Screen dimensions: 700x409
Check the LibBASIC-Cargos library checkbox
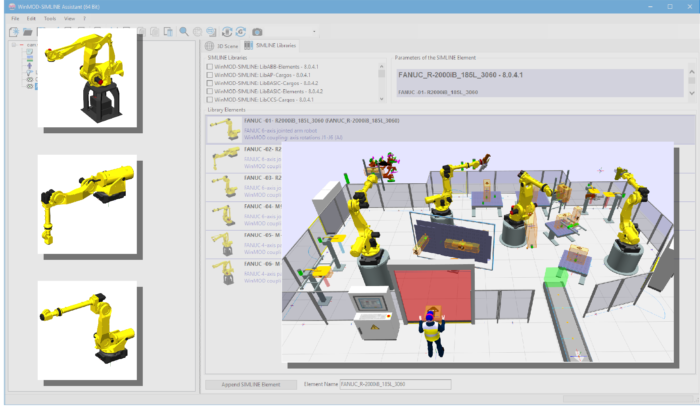[209, 83]
